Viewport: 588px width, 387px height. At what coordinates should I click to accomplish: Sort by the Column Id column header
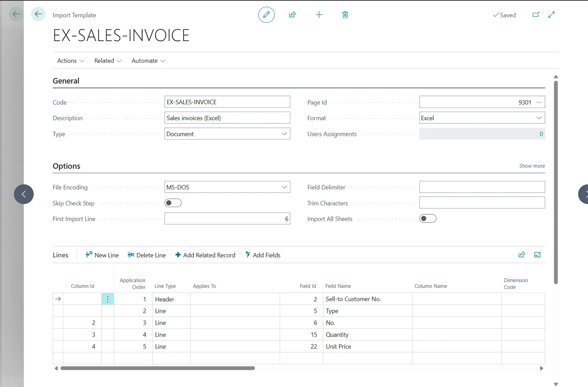(x=82, y=286)
